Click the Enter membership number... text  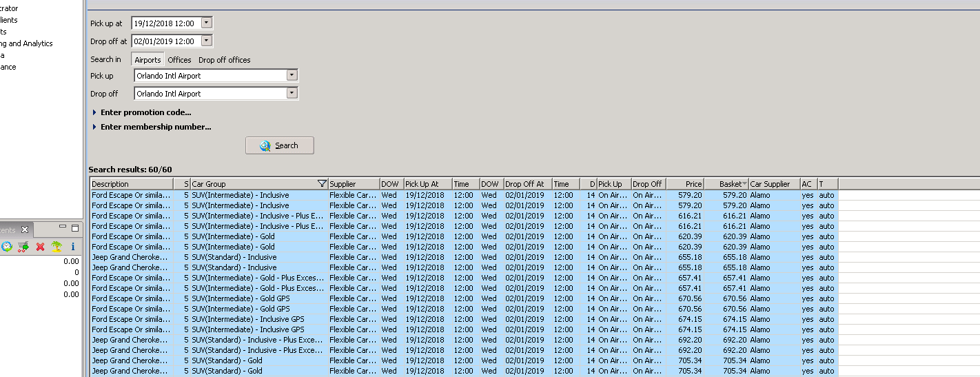[156, 127]
